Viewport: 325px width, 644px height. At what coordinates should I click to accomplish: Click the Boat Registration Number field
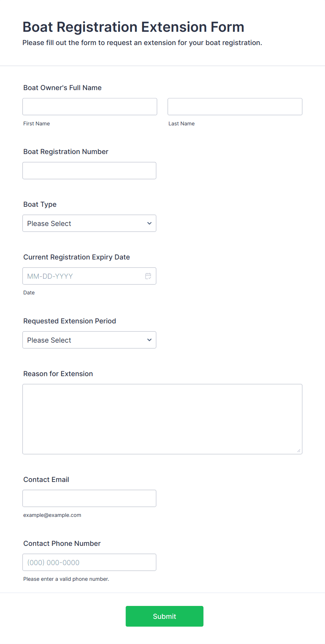tap(89, 170)
